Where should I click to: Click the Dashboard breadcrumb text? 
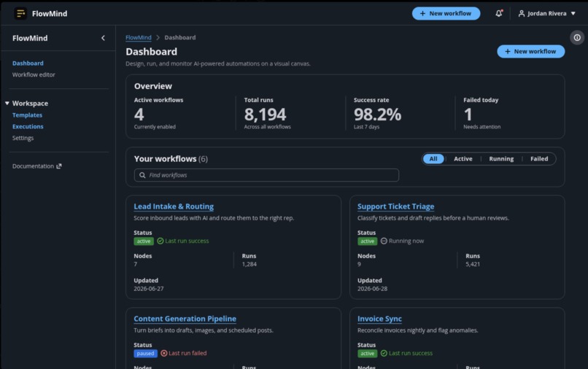pos(180,37)
